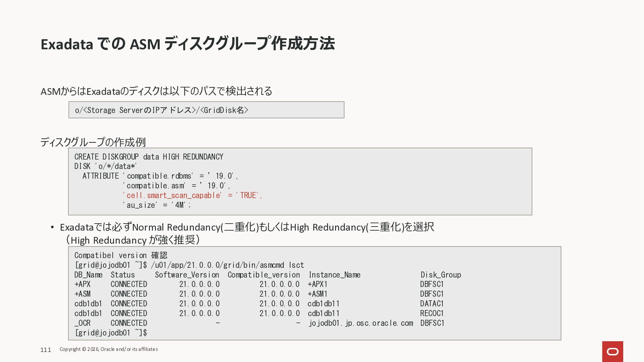Screen dimensions: 644x362
Task: Click the CREATE DISKGROUP data HIGH REDUNDANCY line
Action: pyautogui.click(x=149, y=157)
